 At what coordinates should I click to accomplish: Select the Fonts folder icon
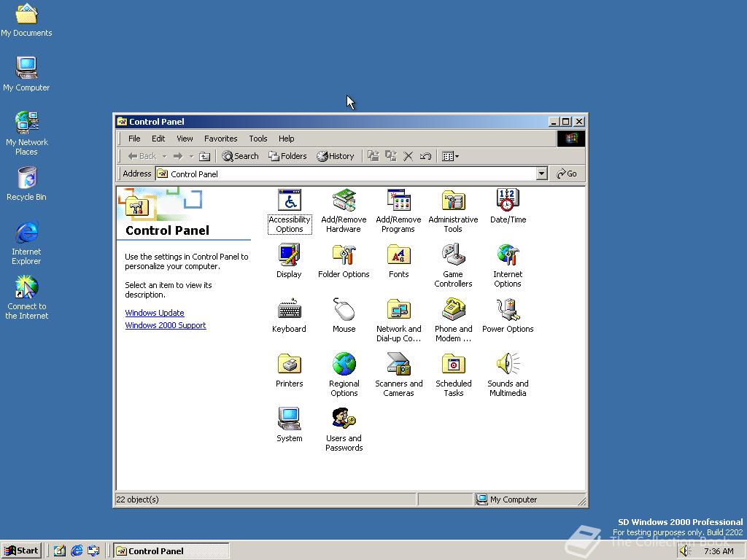(x=399, y=260)
